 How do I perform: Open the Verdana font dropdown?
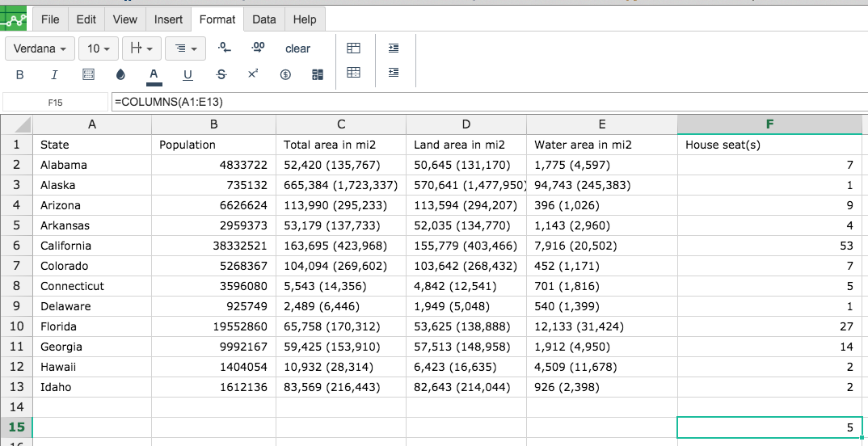(40, 48)
